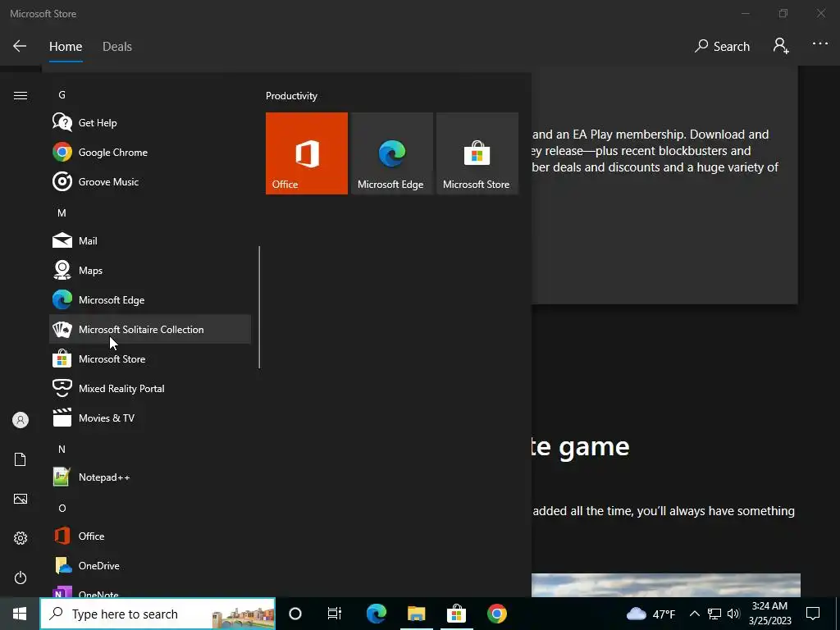The width and height of the screenshot is (840, 630).
Task: Open the Mail app
Action: pyautogui.click(x=150, y=240)
